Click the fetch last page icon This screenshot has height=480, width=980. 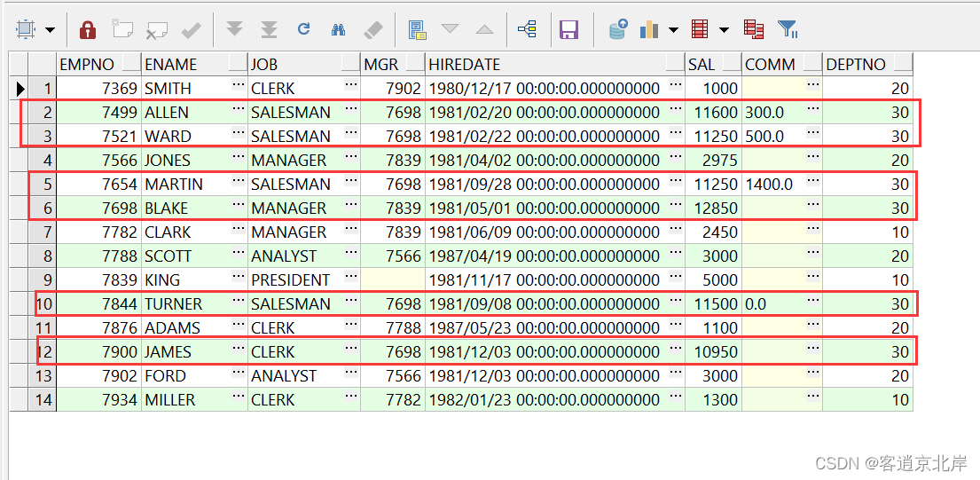269,29
